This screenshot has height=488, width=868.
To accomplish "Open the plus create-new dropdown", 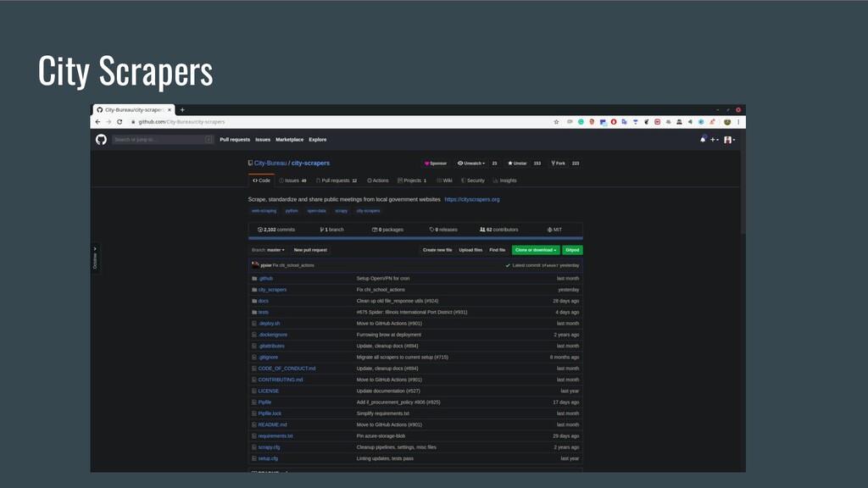I will pyautogui.click(x=715, y=140).
